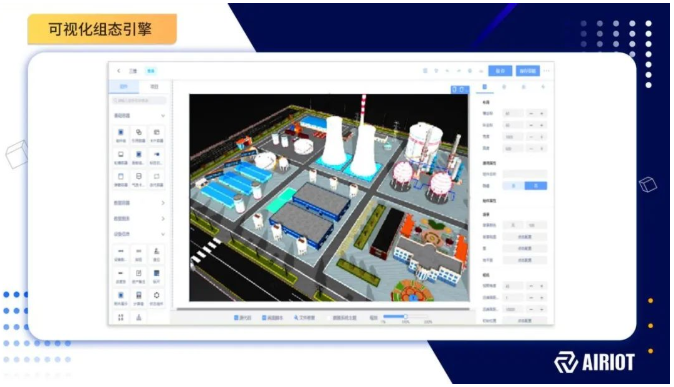Choose the hexagonal ring component in the device group
The height and width of the screenshot is (387, 674).
coord(156,295)
